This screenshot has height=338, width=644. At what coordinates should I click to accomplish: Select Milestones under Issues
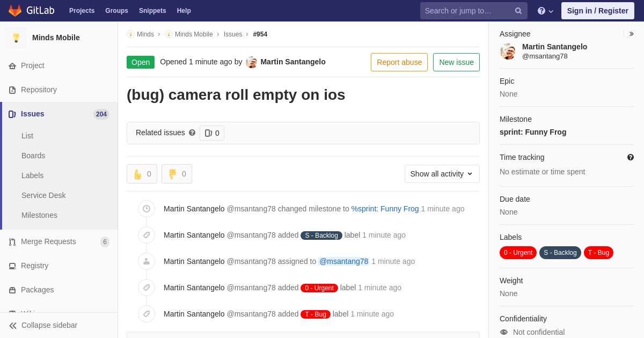tap(39, 215)
